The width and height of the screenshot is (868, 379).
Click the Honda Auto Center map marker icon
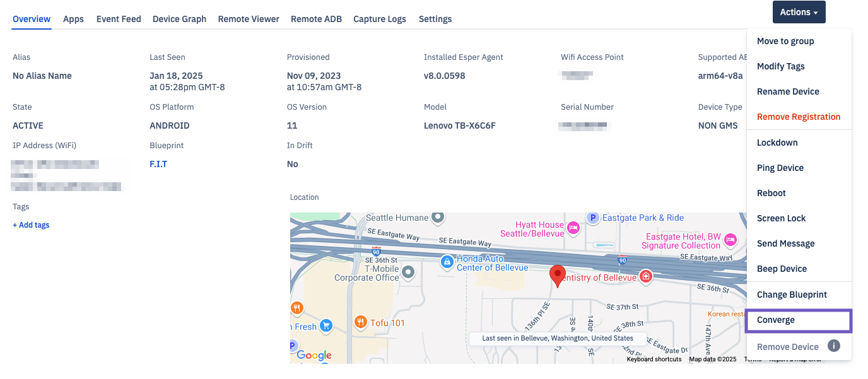coord(447,261)
